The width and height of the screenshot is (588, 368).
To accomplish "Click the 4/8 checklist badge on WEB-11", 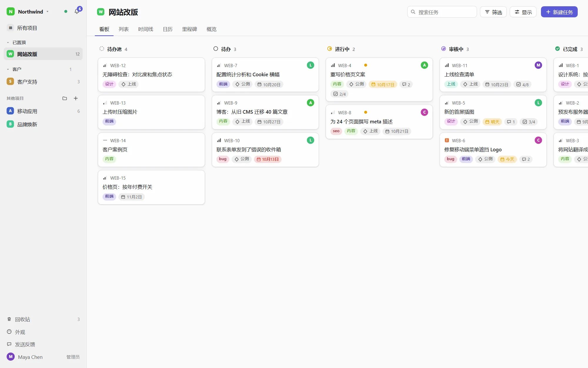I will (522, 84).
